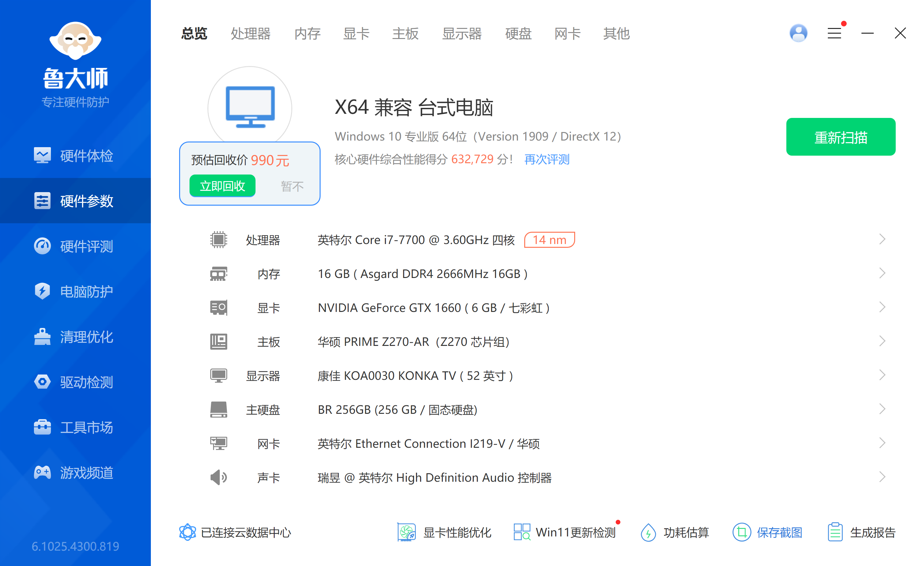This screenshot has width=924, height=566.
Task: Expand the 处理器 i7-7700 row chevron
Action: (882, 239)
